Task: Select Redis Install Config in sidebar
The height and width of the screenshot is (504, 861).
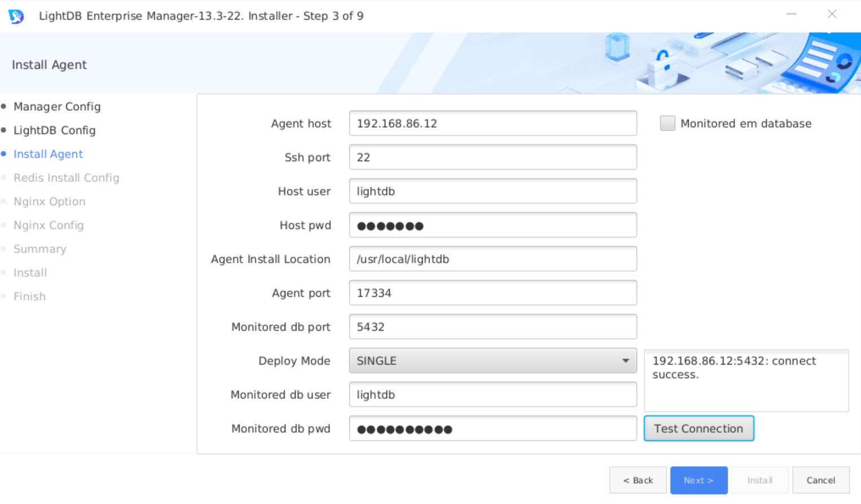Action: (66, 177)
